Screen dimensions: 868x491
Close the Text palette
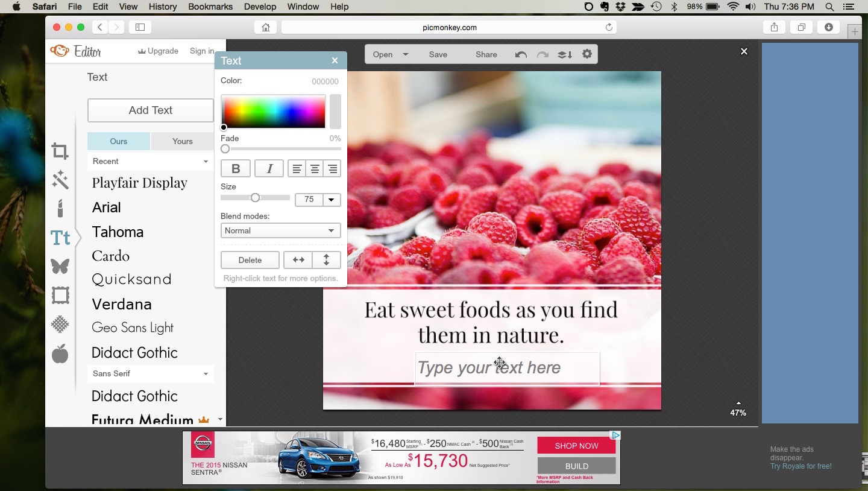[x=335, y=60]
